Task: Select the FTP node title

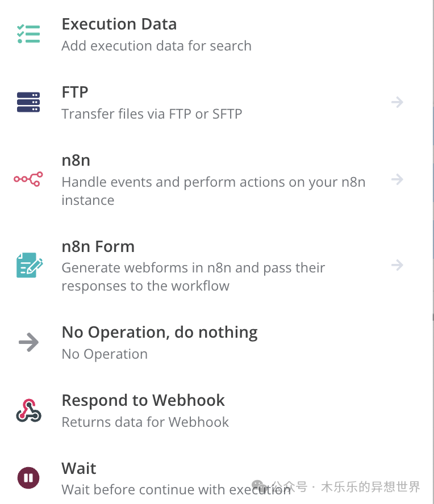Action: coord(75,93)
